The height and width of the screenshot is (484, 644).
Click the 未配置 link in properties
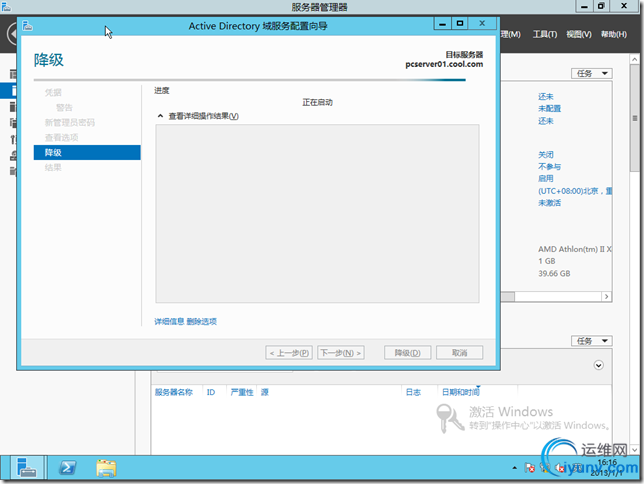(x=550, y=108)
